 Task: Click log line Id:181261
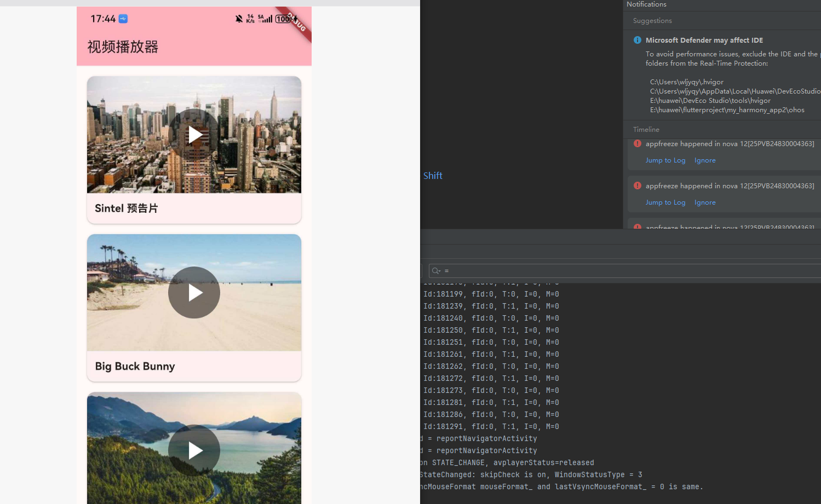click(491, 355)
